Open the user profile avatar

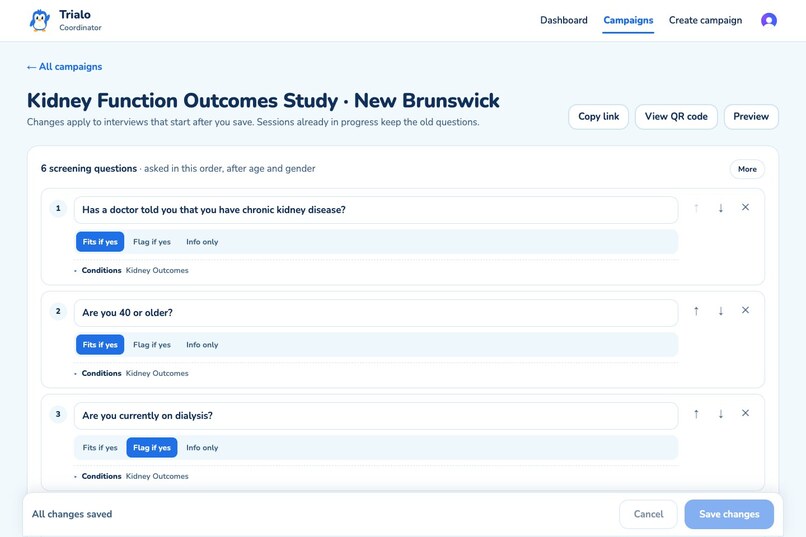point(768,21)
